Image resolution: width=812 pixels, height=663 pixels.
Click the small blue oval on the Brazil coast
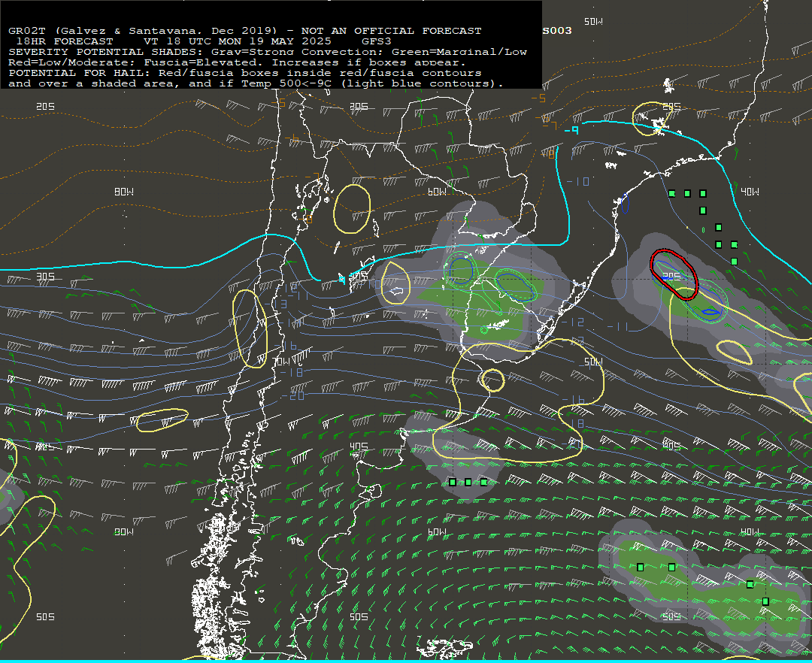[x=626, y=204]
